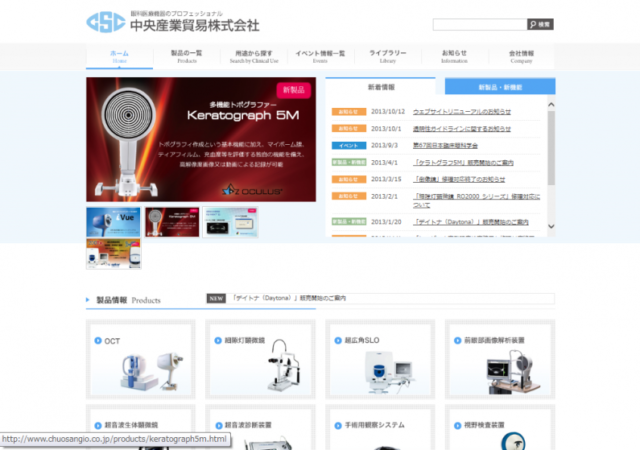The width and height of the screenshot is (640, 450).
Task: Switch to the blue 新製品 tab
Action: click(500, 87)
